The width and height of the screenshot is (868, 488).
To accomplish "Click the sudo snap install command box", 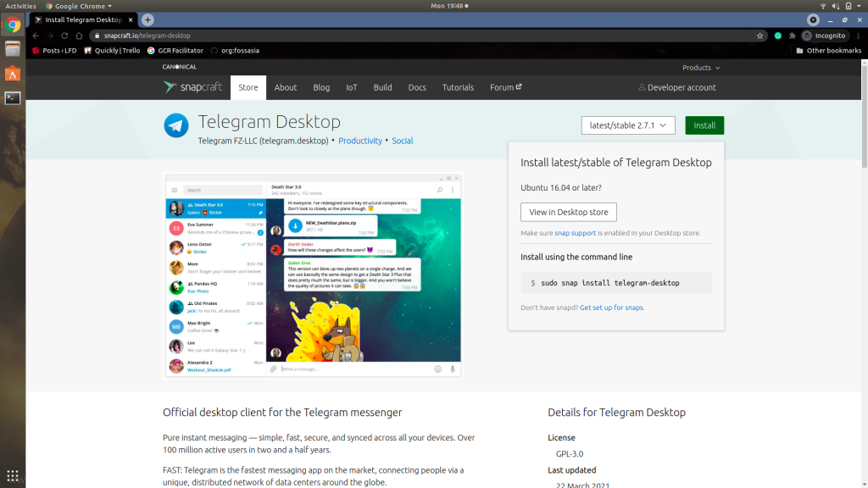I will 616,283.
